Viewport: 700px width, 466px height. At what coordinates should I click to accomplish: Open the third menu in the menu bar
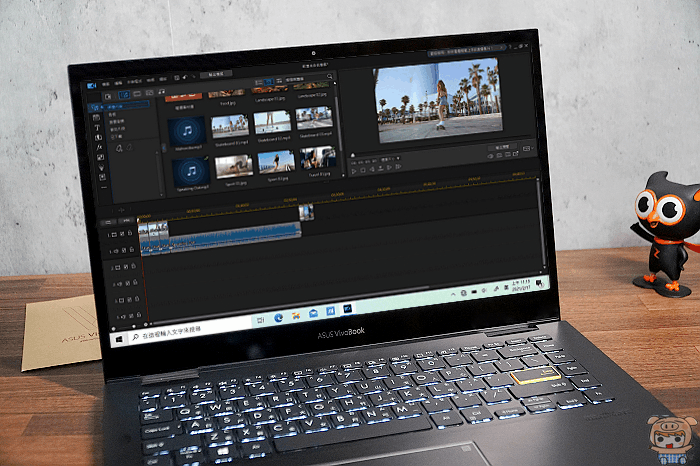tap(134, 82)
